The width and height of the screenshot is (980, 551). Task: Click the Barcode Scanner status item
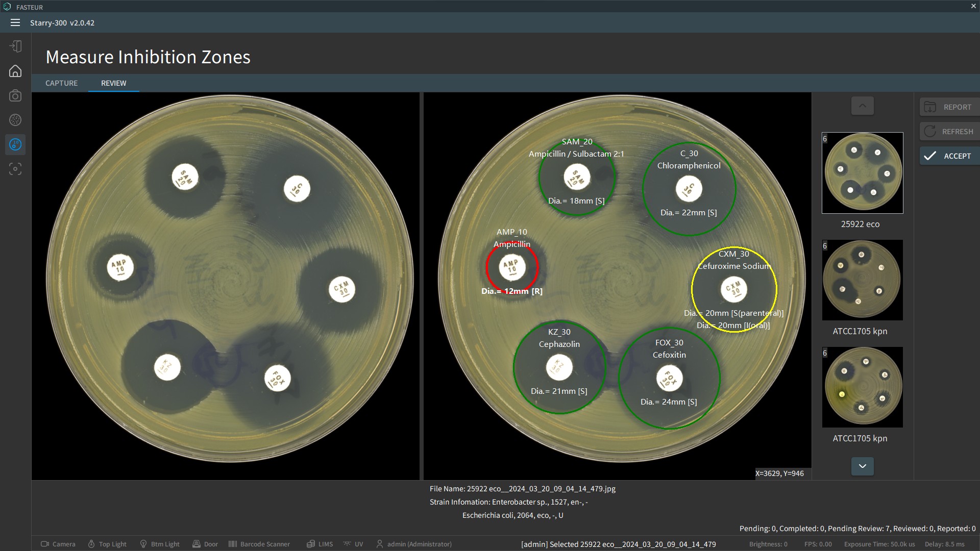259,544
